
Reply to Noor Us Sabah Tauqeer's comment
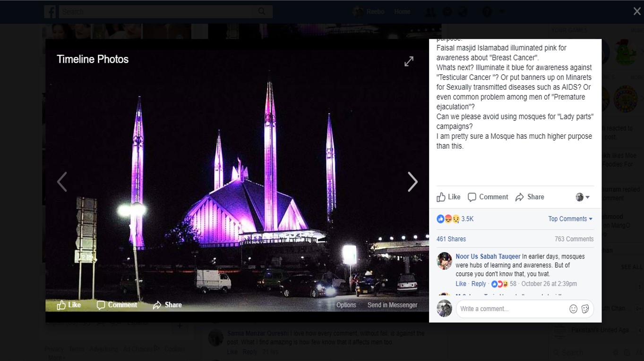coord(479,284)
